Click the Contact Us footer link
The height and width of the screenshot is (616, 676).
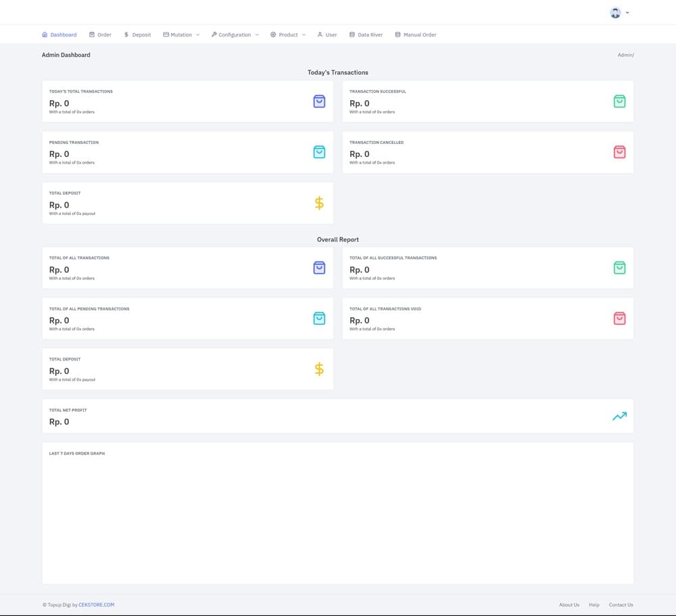coord(621,605)
